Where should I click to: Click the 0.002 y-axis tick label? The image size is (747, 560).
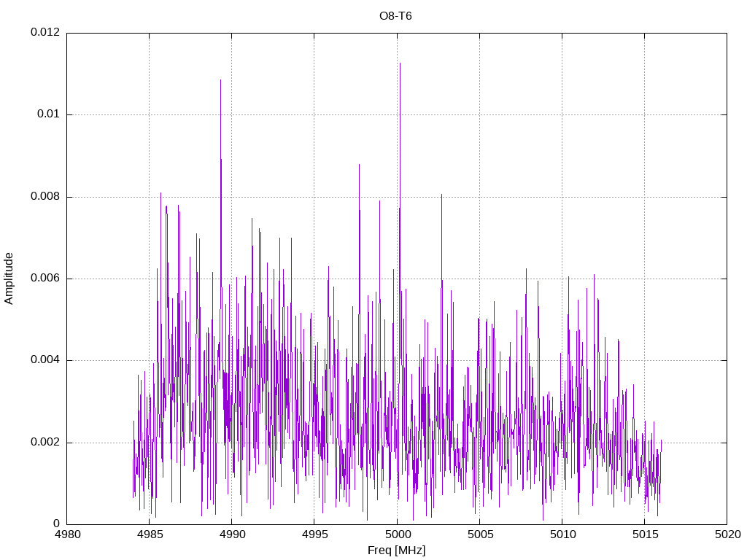[x=45, y=443]
